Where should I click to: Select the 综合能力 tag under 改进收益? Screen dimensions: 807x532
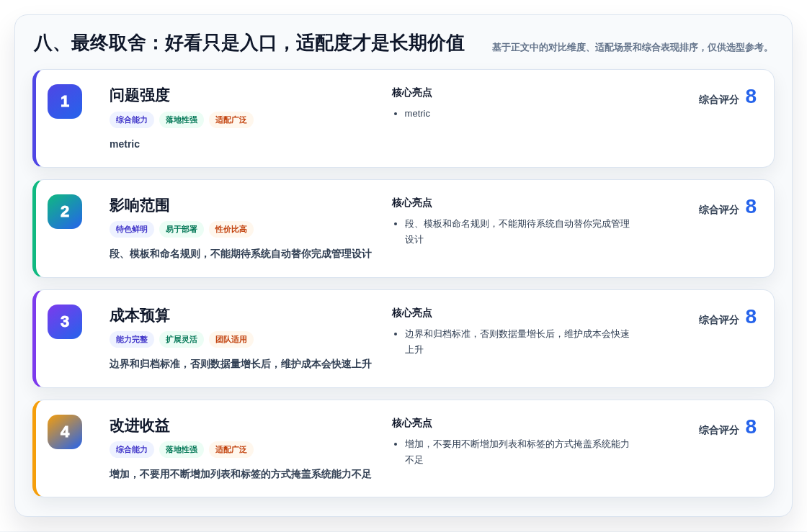pyautogui.click(x=132, y=449)
